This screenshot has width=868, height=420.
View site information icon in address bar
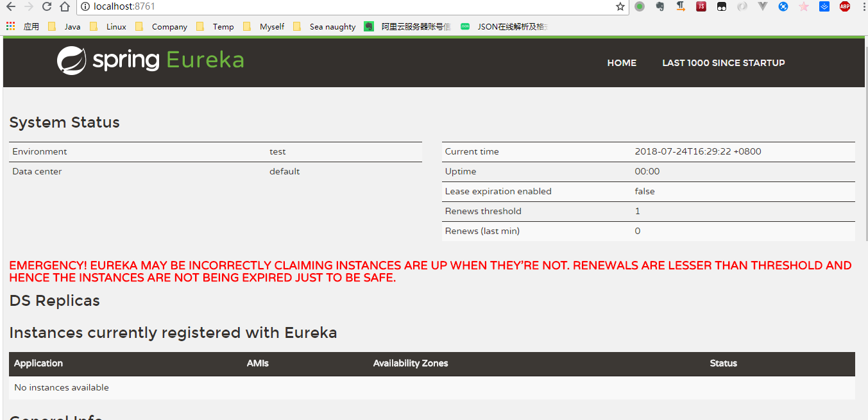85,6
